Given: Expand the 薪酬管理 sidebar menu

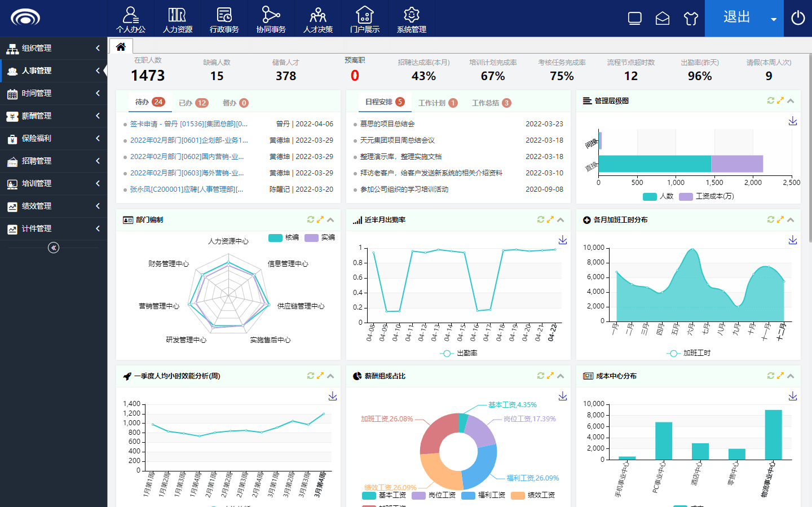Looking at the screenshot, I should 54,116.
